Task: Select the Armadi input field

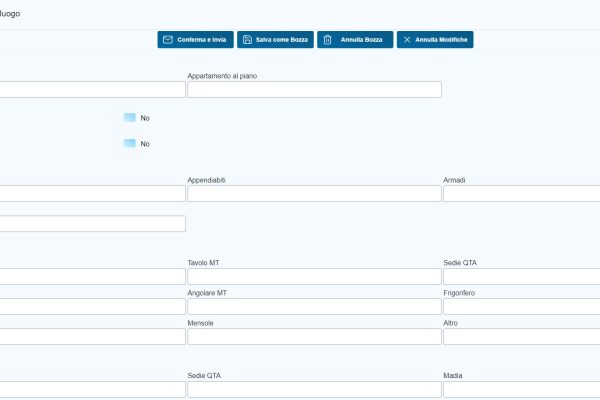Action: (x=522, y=194)
